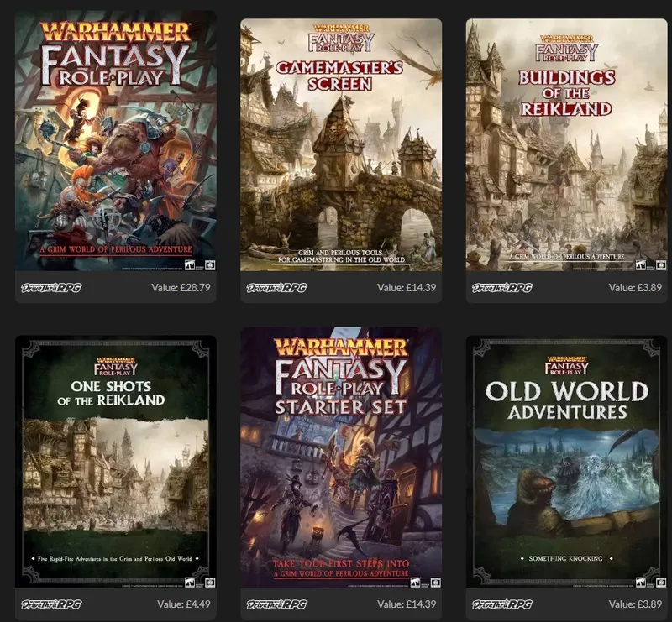Open the Gamemaster's Screen cover image
The image size is (672, 622).
pyautogui.click(x=341, y=144)
